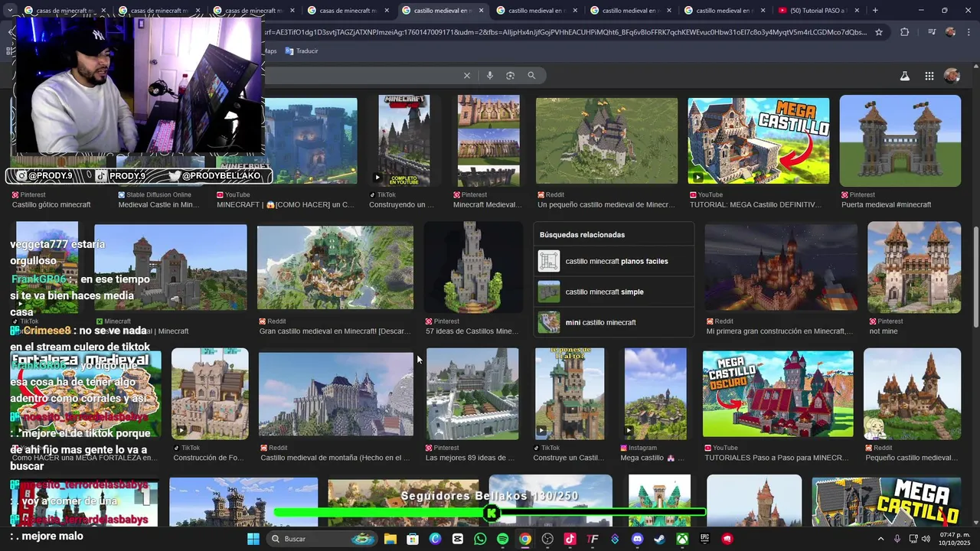The height and width of the screenshot is (551, 980).
Task: Open WhatsApp from the taskbar
Action: [480, 539]
